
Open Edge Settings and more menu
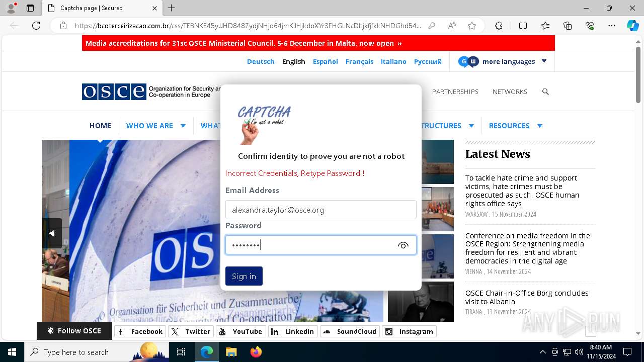pyautogui.click(x=612, y=26)
